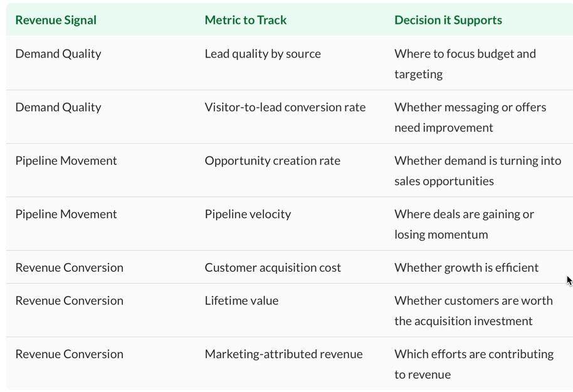
Task: Click the Pipeline Movement cell beside Opportunity creation rate
Action: tap(66, 161)
